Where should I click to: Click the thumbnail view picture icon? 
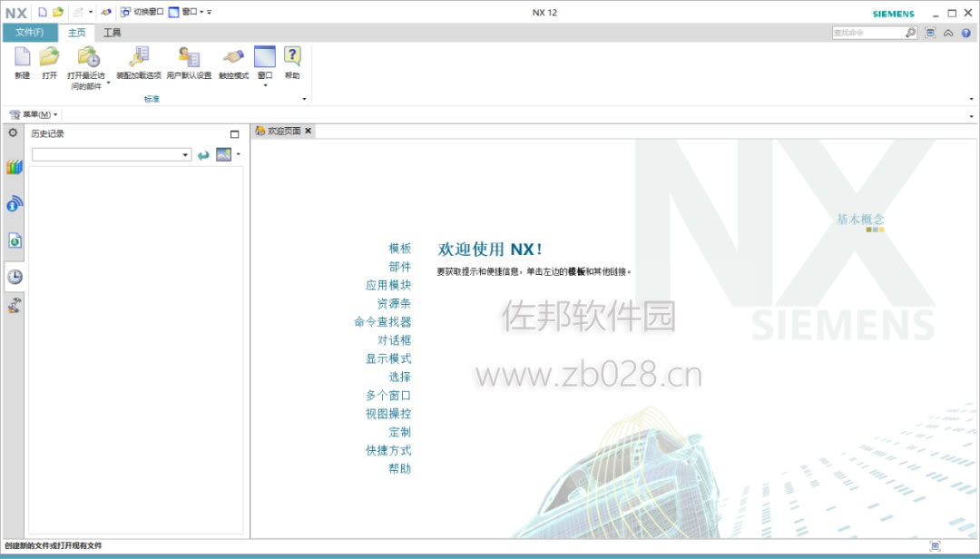(224, 154)
